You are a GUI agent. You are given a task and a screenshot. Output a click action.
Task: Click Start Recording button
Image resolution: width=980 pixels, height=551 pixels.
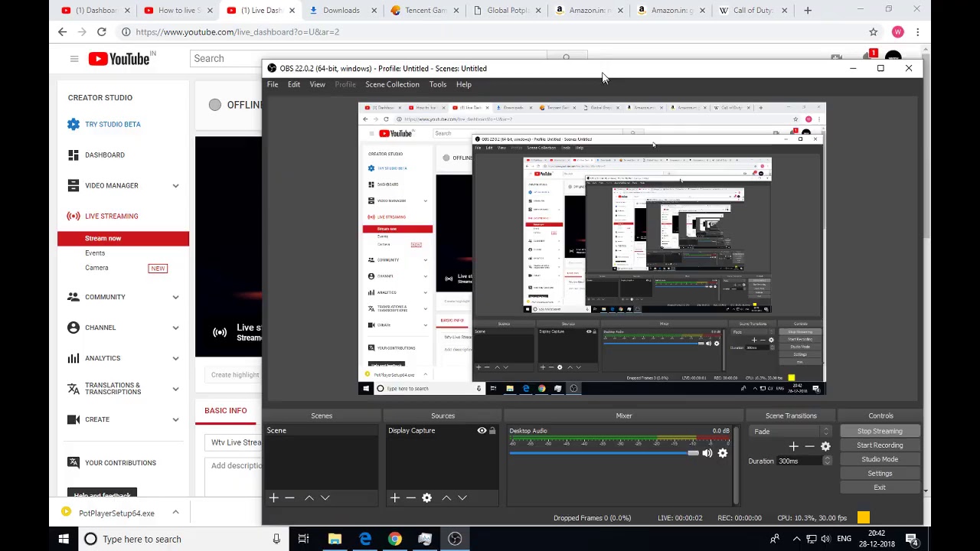point(880,445)
